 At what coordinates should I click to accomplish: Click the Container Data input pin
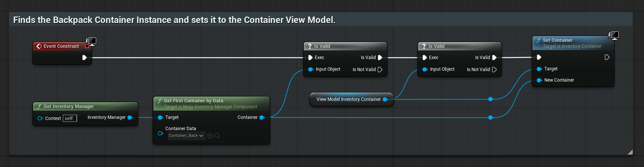[161, 134]
